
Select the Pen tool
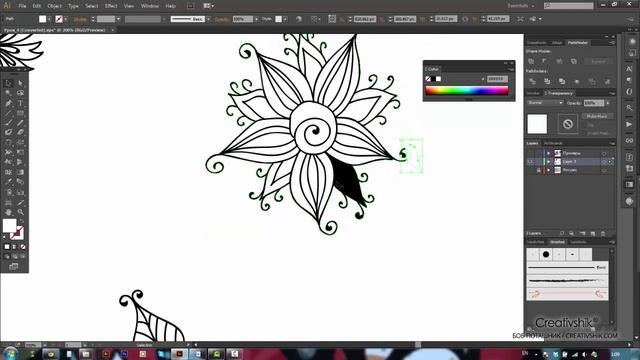[8, 103]
